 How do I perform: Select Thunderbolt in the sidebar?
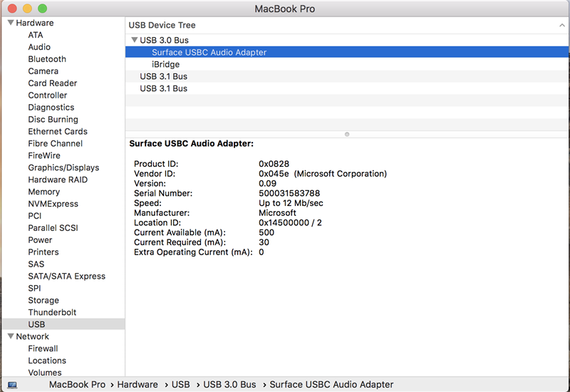click(52, 312)
